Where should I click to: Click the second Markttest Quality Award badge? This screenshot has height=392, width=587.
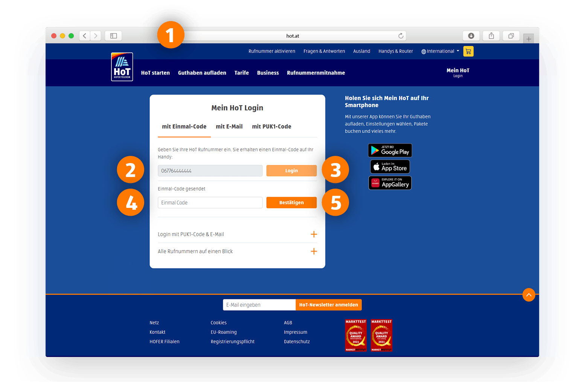tap(381, 335)
